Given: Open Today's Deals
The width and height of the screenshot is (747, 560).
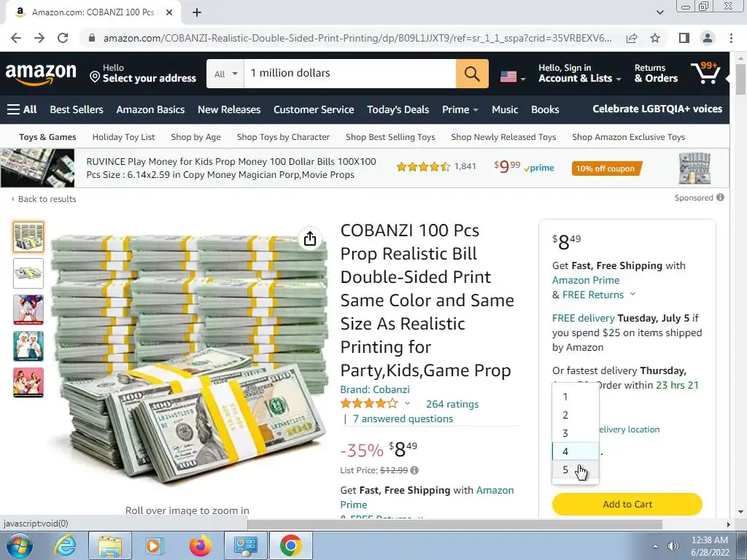Looking at the screenshot, I should (x=398, y=109).
